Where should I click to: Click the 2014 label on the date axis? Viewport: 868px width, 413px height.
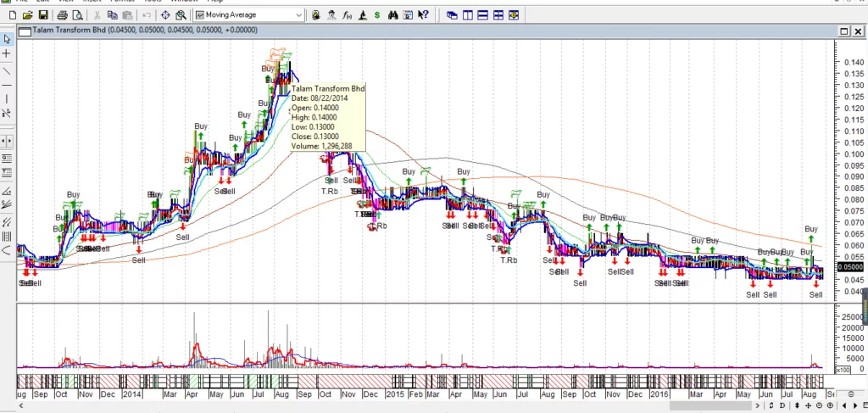(x=131, y=394)
